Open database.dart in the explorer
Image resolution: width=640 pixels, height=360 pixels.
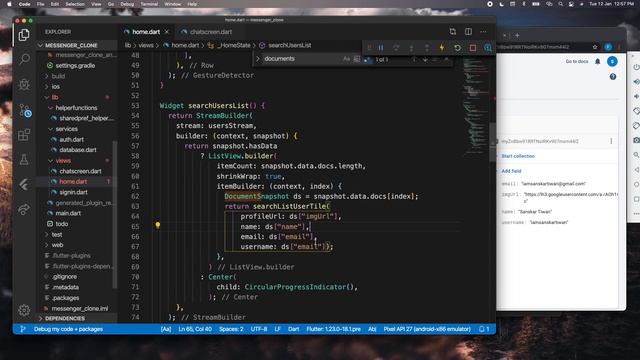coord(78,150)
